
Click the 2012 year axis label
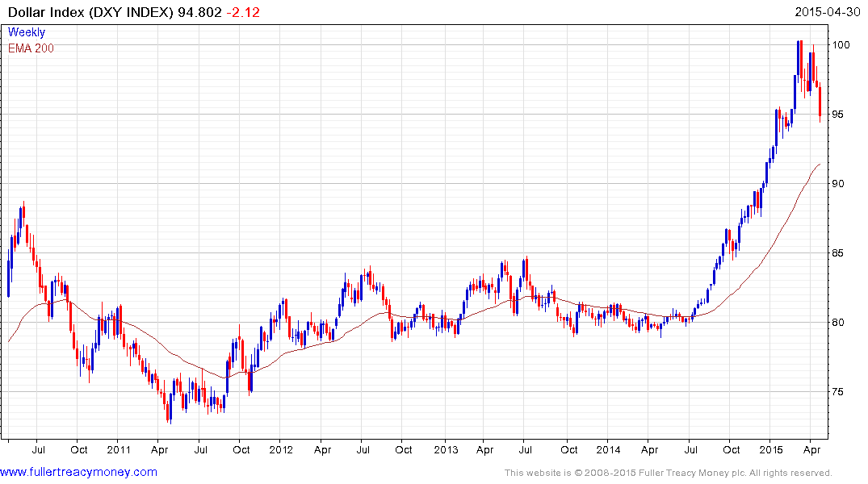click(x=281, y=449)
